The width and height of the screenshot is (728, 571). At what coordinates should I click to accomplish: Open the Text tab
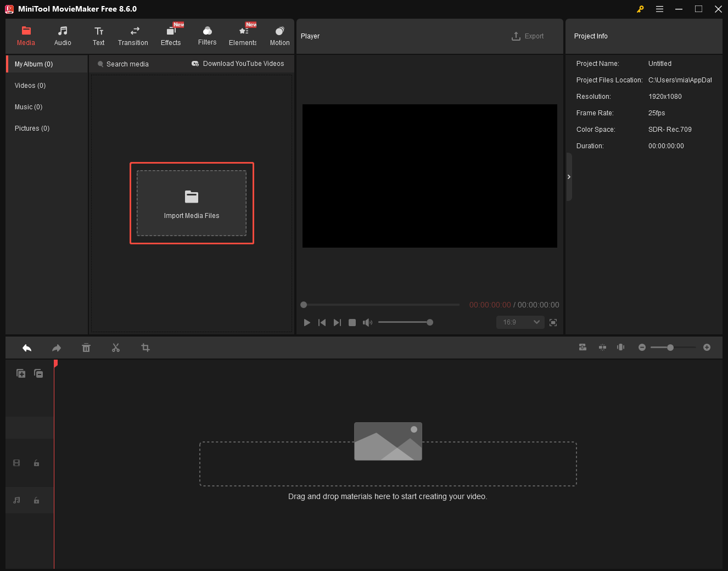(99, 36)
